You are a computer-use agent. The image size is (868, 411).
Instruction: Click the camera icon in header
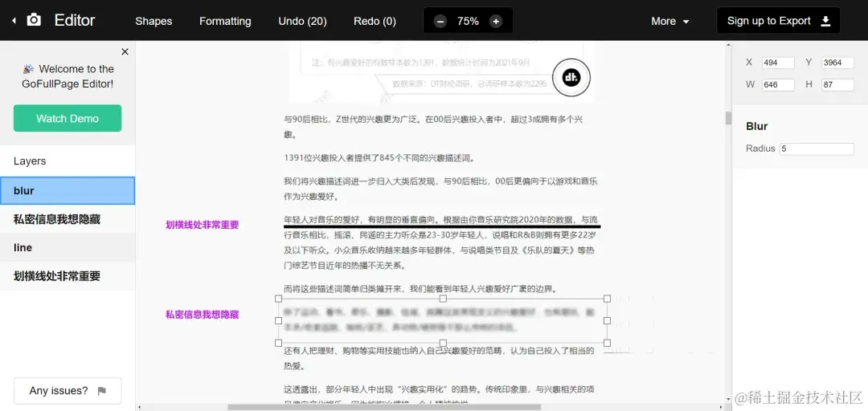34,20
